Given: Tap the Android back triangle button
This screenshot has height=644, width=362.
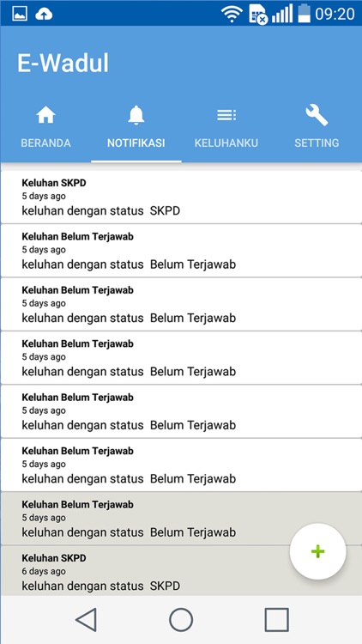Looking at the screenshot, I should tap(87, 620).
